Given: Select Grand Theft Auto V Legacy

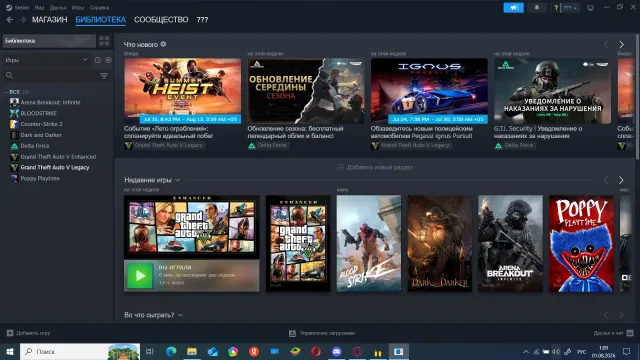Looking at the screenshot, I should coord(55,167).
